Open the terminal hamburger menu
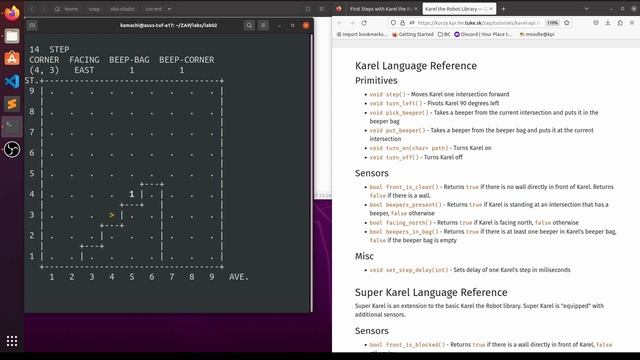 263,25
